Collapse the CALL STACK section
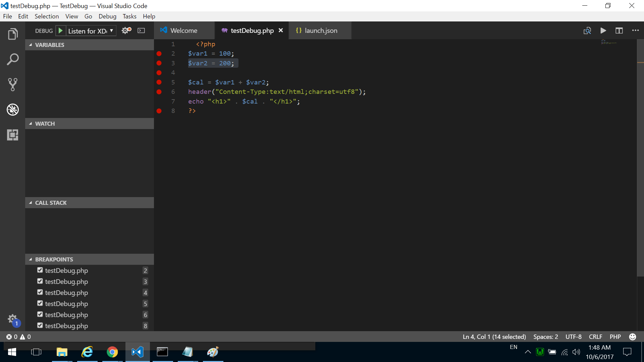This screenshot has width=644, height=362. pyautogui.click(x=90, y=203)
